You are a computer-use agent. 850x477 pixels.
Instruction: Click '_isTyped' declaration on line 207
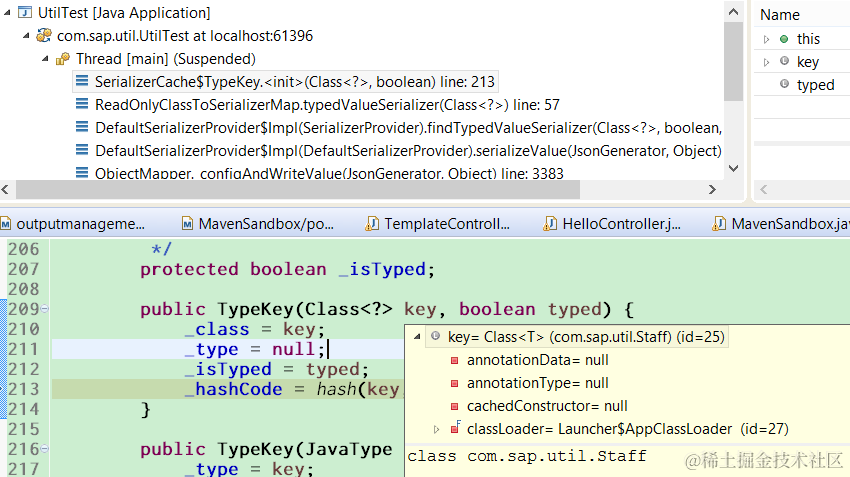tap(382, 269)
